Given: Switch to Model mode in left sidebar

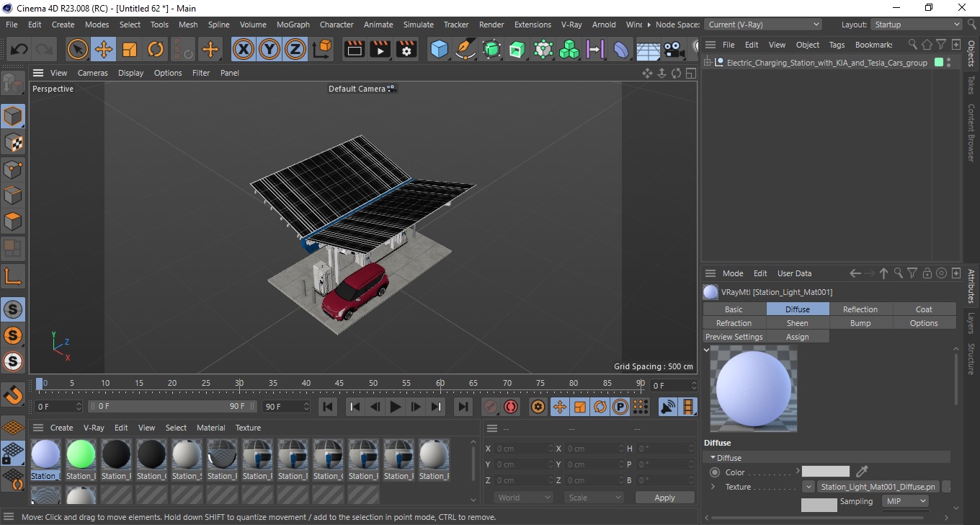Looking at the screenshot, I should [x=13, y=116].
